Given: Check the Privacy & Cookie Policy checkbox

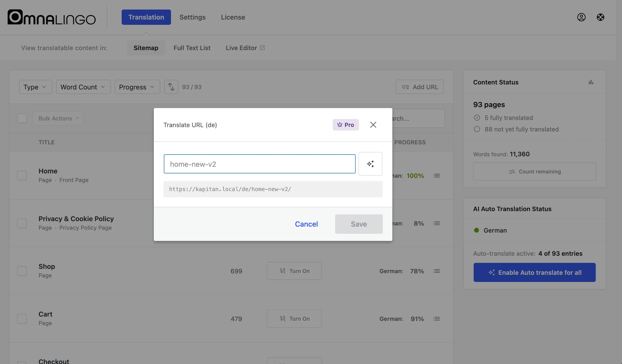Looking at the screenshot, I should point(22,223).
